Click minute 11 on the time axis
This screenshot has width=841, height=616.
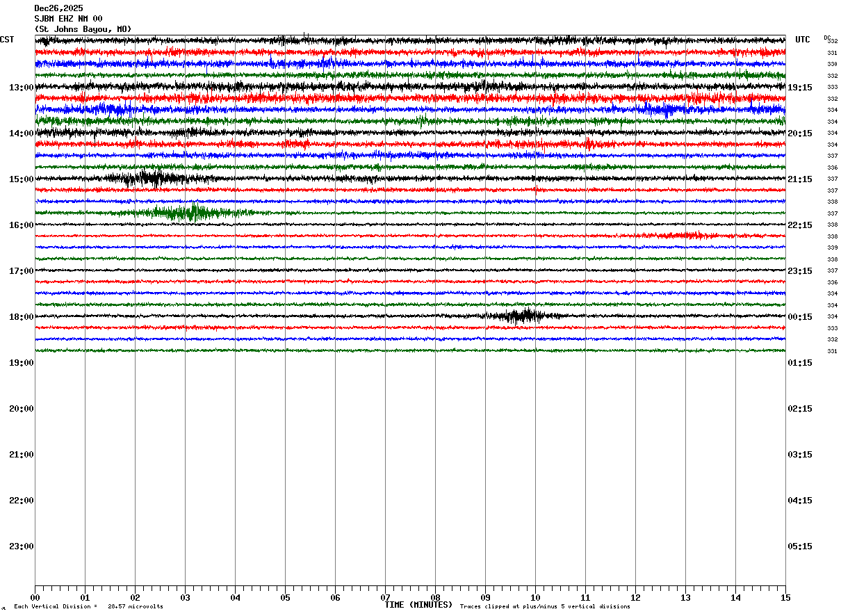click(585, 597)
